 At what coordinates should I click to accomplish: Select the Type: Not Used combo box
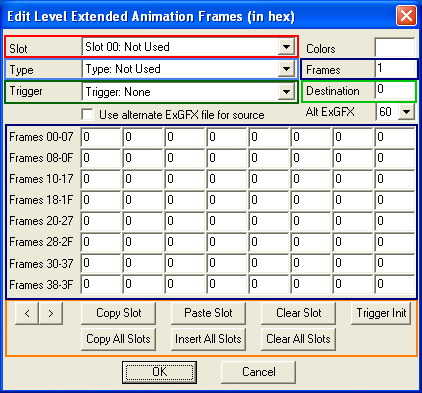(189, 69)
